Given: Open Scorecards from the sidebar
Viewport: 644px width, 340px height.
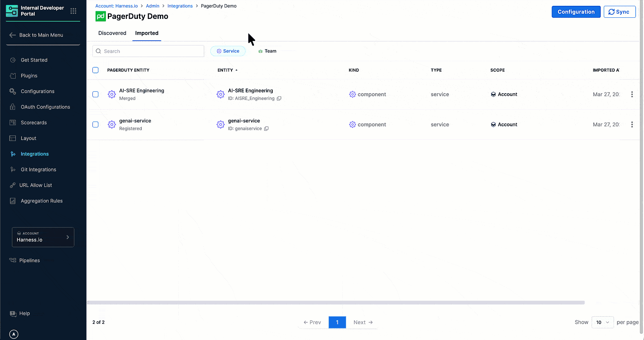Looking at the screenshot, I should pos(34,122).
